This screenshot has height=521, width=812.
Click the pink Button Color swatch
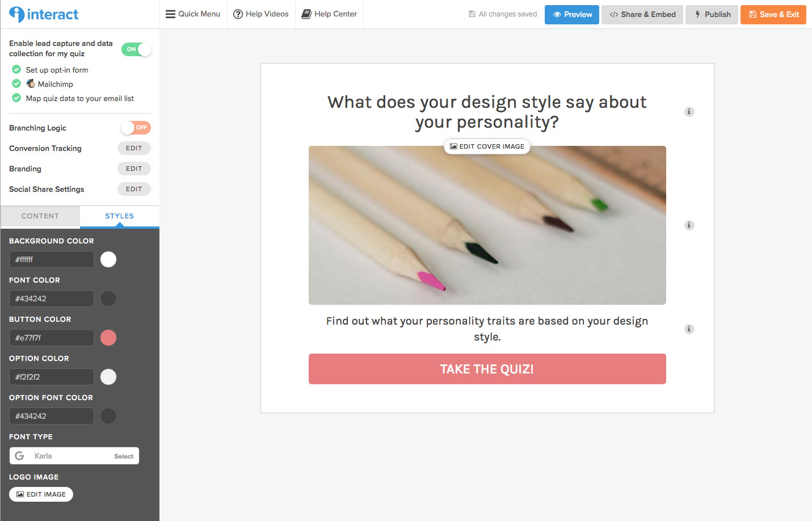click(108, 338)
